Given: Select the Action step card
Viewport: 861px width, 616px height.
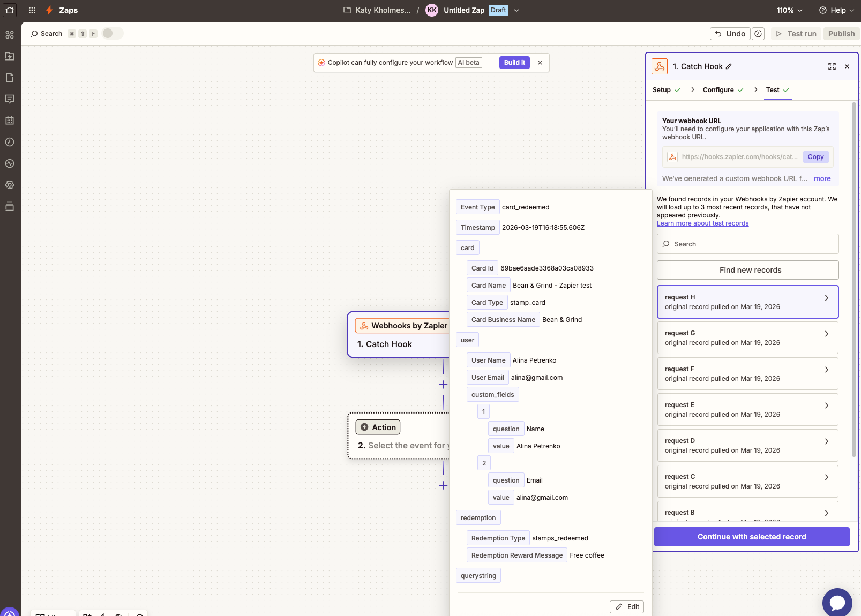Looking at the screenshot, I should point(399,435).
